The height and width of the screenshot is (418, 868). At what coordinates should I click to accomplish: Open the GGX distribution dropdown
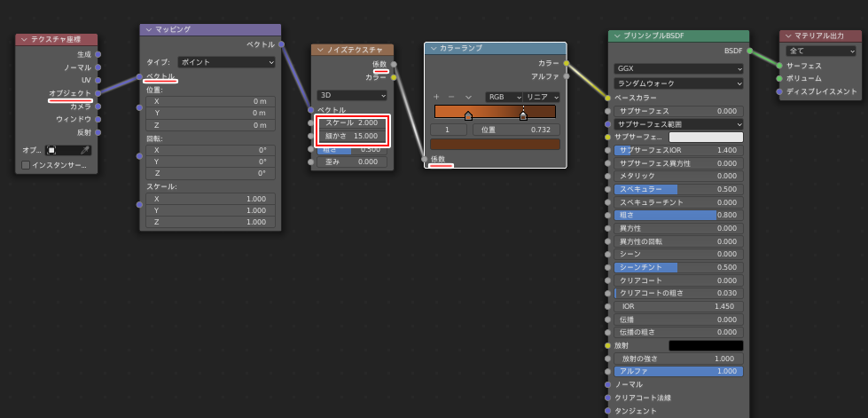(x=678, y=68)
